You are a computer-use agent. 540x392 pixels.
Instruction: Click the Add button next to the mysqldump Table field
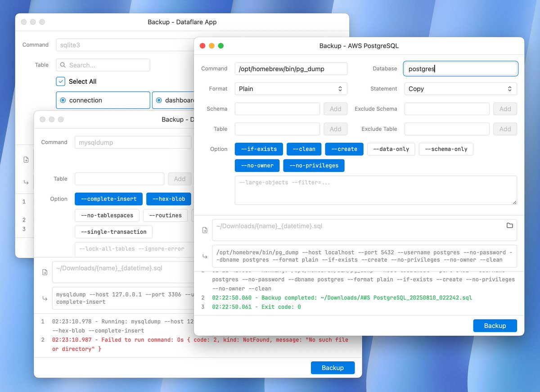[x=180, y=179]
